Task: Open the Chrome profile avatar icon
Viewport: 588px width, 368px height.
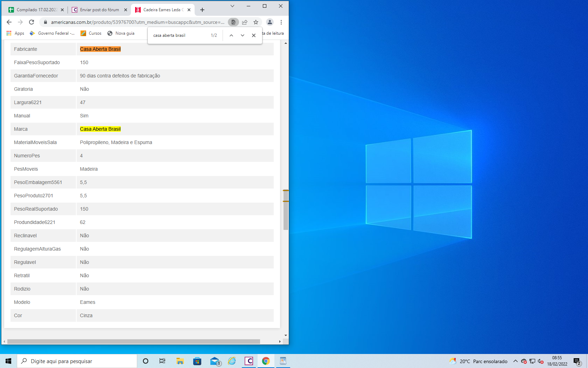Action: (x=269, y=22)
